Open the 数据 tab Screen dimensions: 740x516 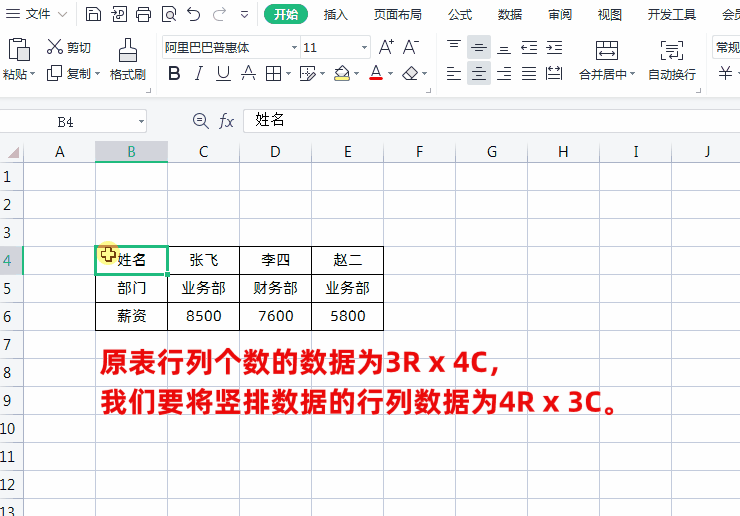(510, 15)
